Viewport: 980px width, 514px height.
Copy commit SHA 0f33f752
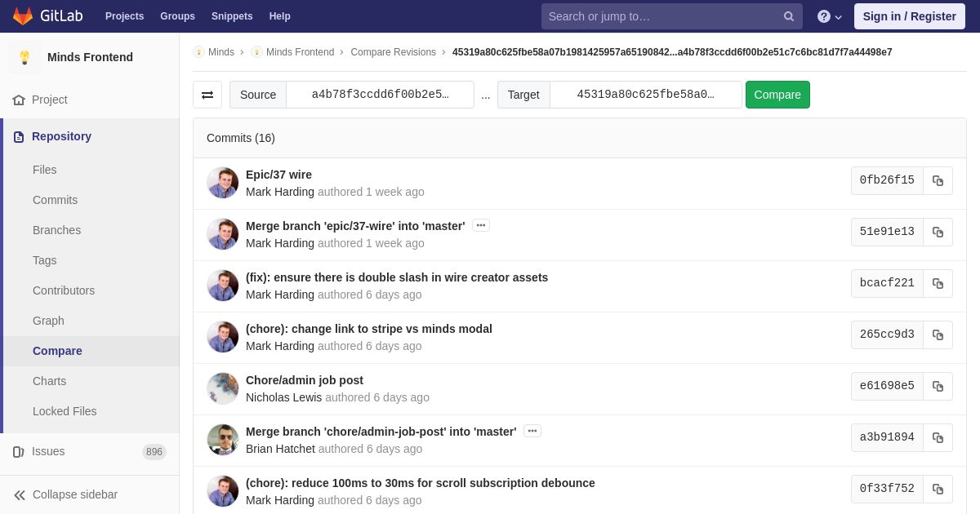pyautogui.click(x=938, y=490)
